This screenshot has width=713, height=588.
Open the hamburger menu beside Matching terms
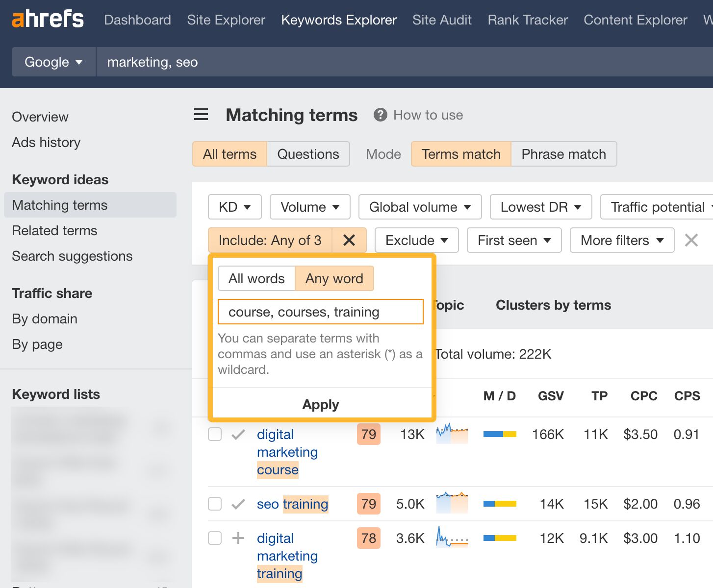tap(201, 114)
